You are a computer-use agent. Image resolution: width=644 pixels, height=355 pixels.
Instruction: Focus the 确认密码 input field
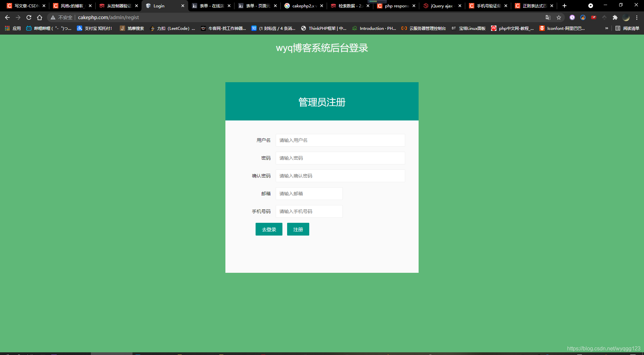pyautogui.click(x=340, y=176)
